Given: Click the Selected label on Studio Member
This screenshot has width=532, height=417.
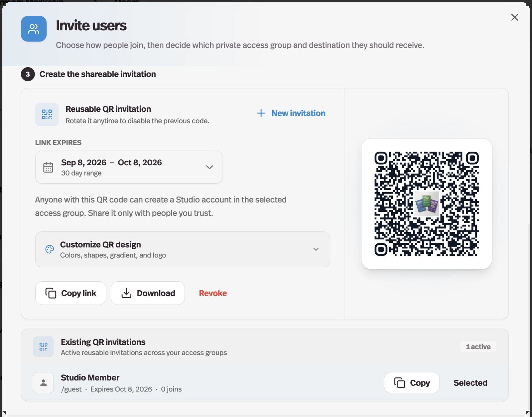Looking at the screenshot, I should pyautogui.click(x=470, y=383).
